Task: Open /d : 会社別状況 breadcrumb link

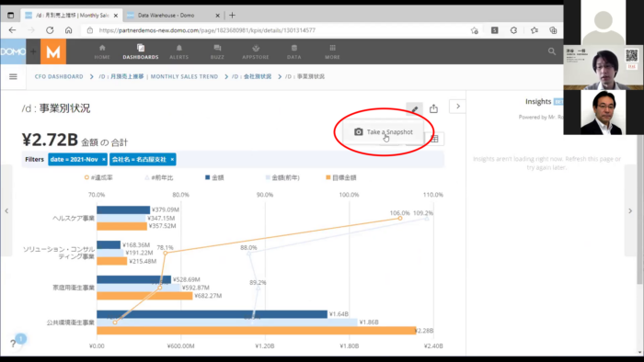Action: coord(251,76)
